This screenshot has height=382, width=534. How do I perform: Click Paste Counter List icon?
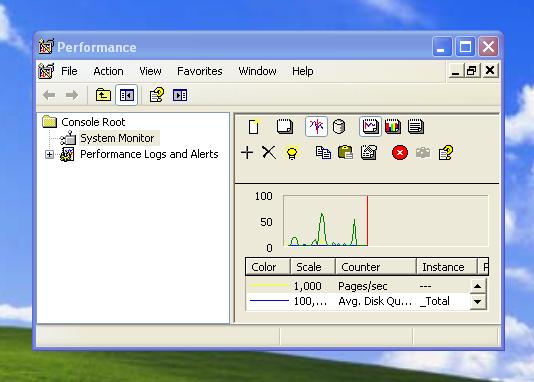coord(345,152)
